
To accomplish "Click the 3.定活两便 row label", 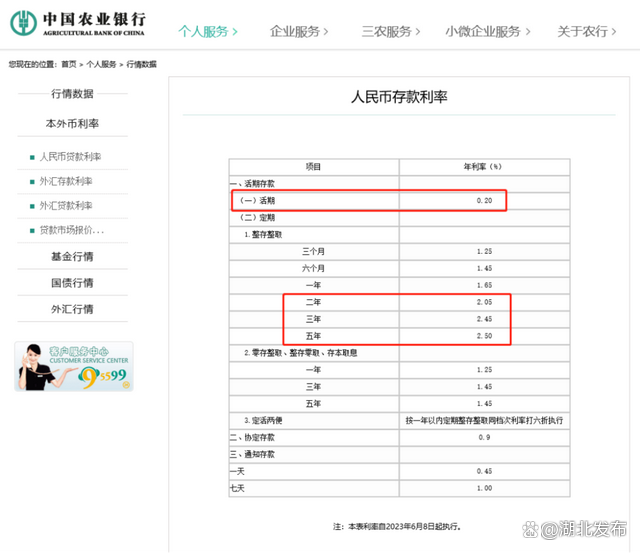I will click(263, 420).
